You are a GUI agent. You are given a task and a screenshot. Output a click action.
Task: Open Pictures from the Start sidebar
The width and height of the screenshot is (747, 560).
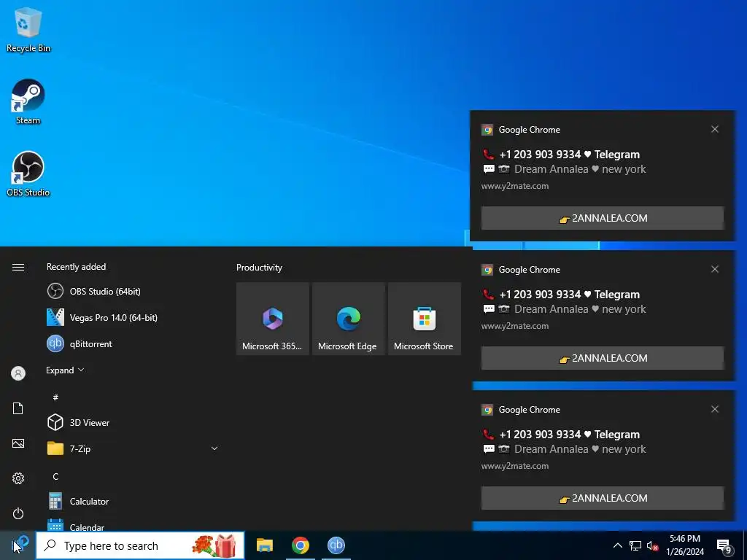click(18, 444)
